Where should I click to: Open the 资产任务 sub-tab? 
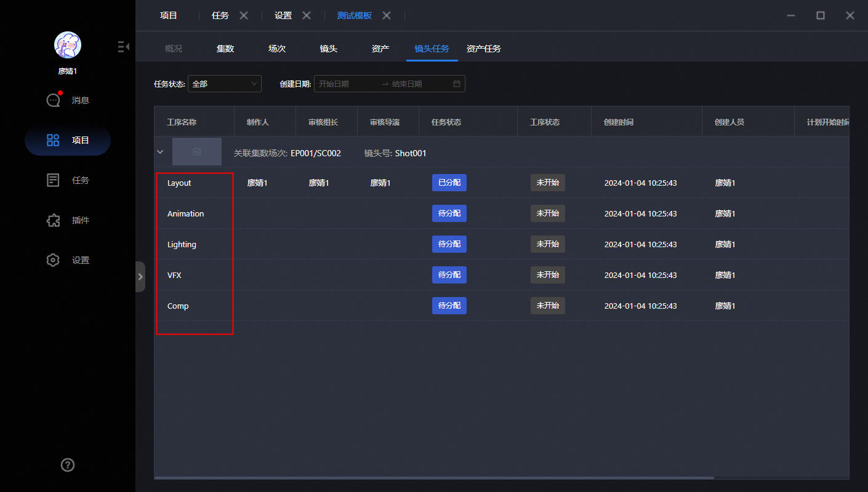(x=484, y=49)
